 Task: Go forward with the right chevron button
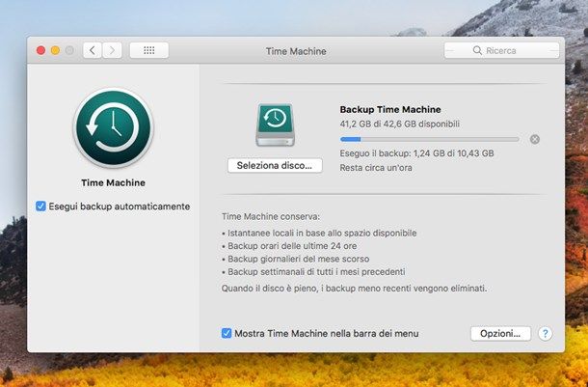112,50
